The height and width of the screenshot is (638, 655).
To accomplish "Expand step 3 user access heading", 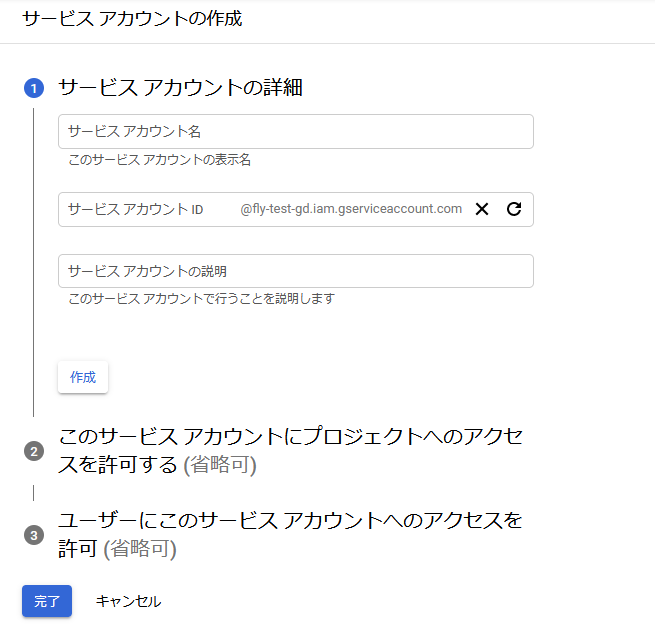I will (x=290, y=534).
